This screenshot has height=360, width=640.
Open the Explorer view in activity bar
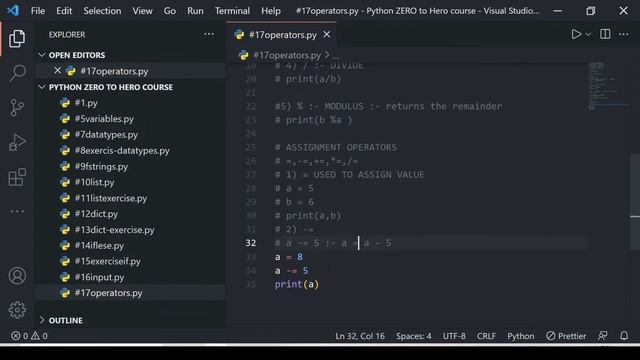pyautogui.click(x=17, y=38)
